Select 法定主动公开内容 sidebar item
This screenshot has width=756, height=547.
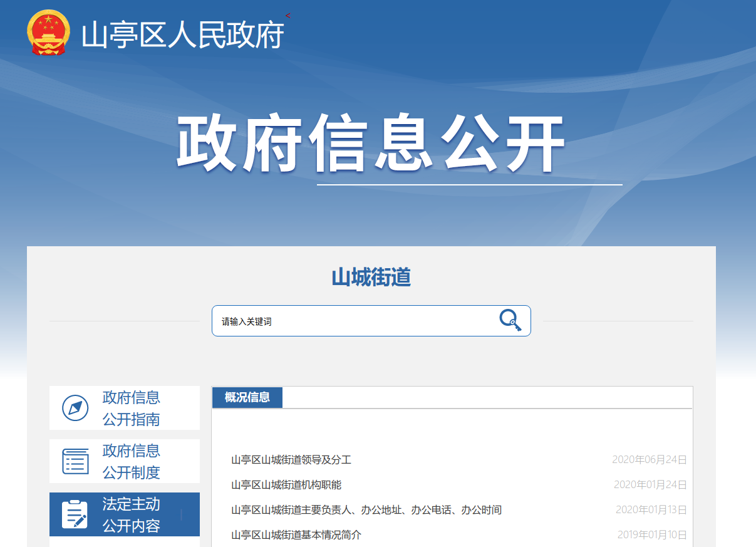[125, 514]
